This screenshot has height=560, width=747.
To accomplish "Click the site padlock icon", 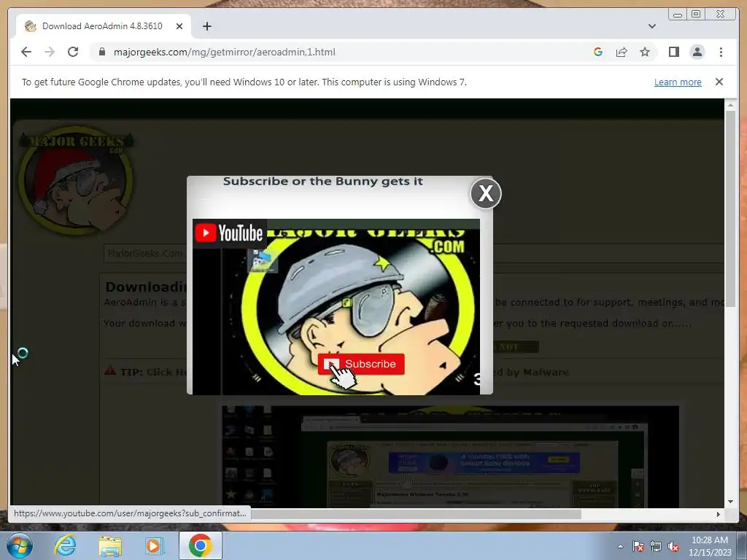I will click(101, 52).
